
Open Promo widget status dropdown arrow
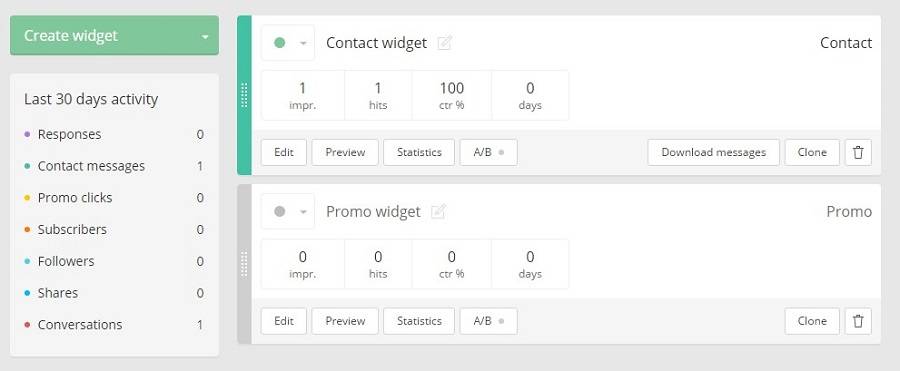click(x=303, y=212)
